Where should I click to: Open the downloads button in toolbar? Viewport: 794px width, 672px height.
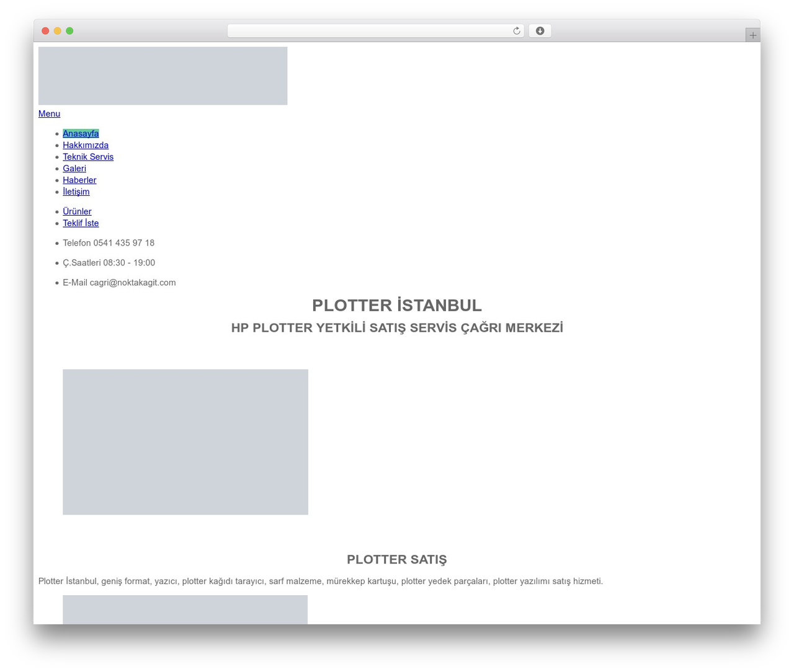(540, 31)
